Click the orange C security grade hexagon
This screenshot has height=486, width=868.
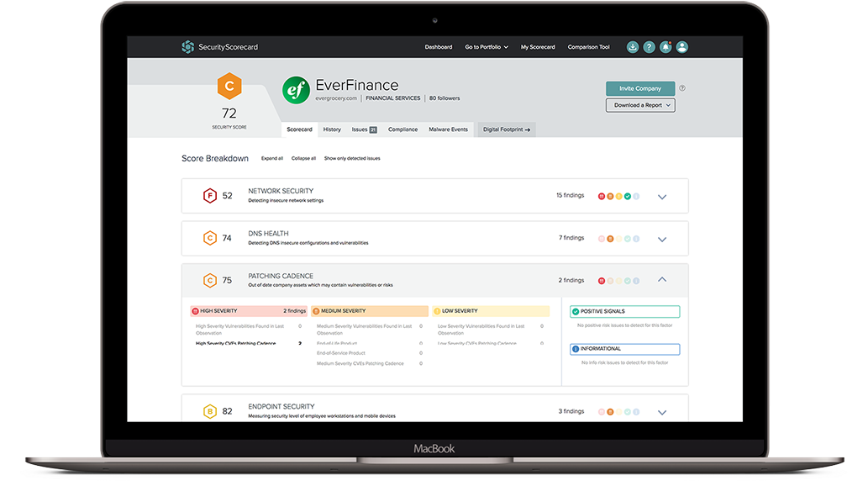[229, 86]
